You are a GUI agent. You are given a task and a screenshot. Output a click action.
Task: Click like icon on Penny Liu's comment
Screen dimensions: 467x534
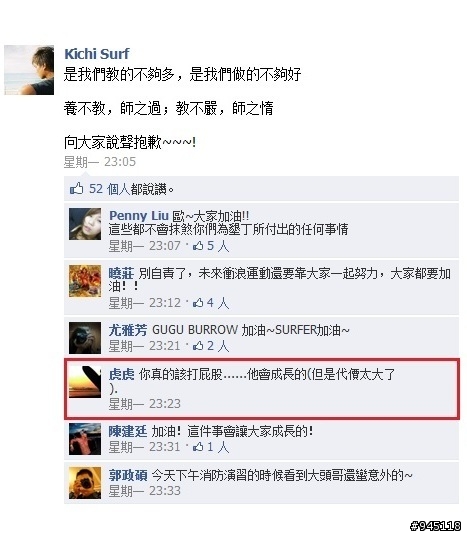pyautogui.click(x=198, y=246)
